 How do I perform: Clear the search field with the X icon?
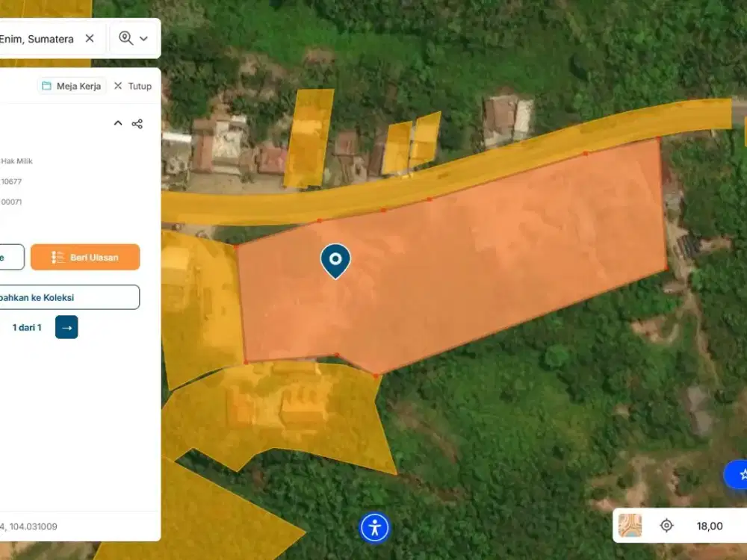tap(90, 39)
